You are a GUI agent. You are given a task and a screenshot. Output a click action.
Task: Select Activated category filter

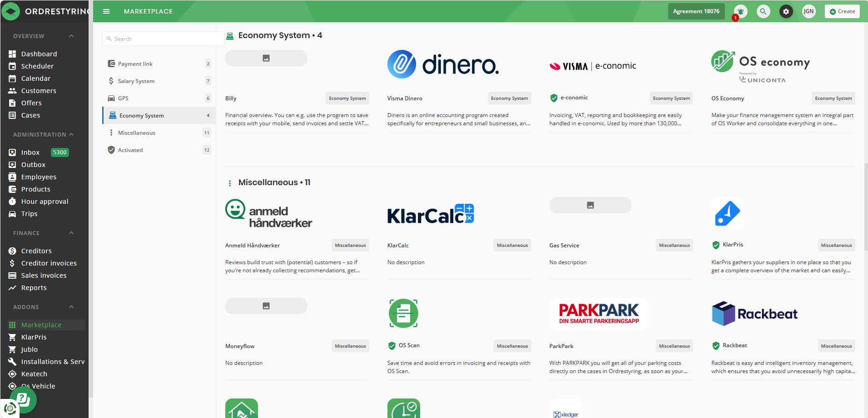click(159, 150)
